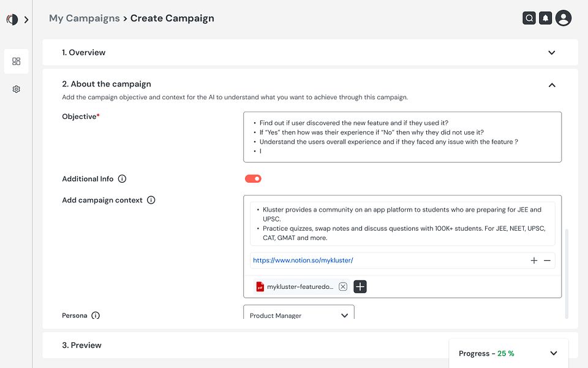Viewport: 588px width, 368px height.
Task: Remove the mykluster PDF attachment
Action: [x=343, y=286]
